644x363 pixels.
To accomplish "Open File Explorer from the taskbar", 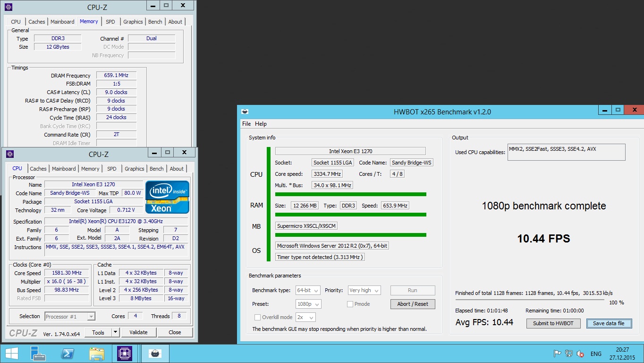I will click(97, 354).
